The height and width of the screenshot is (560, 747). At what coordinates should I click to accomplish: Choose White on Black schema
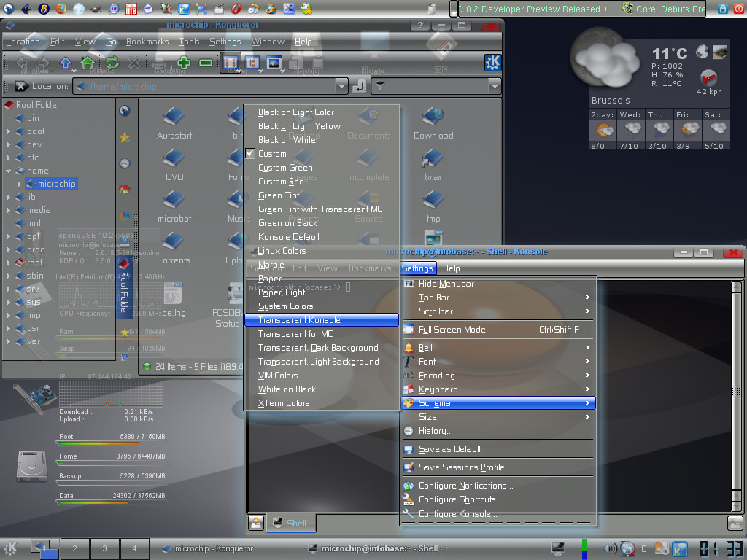pyautogui.click(x=322, y=389)
